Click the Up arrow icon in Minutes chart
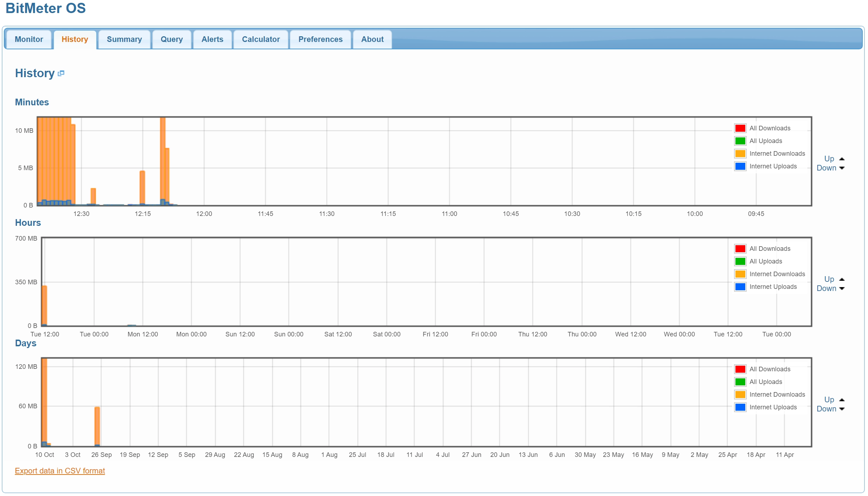Viewport: 868px width, 496px height. [x=842, y=159]
